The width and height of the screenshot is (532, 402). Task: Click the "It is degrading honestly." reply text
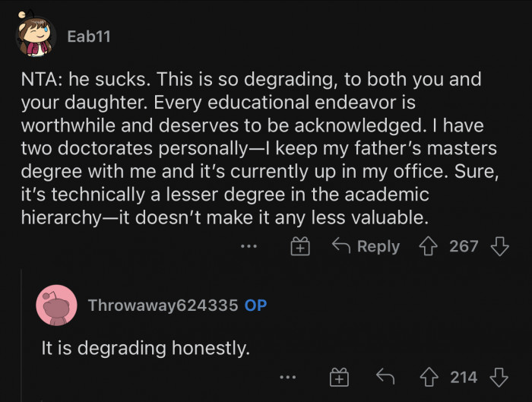click(145, 348)
